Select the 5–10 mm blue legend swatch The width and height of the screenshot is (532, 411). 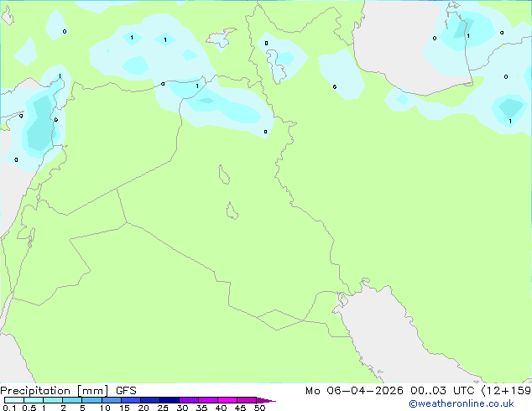pyautogui.click(x=91, y=400)
